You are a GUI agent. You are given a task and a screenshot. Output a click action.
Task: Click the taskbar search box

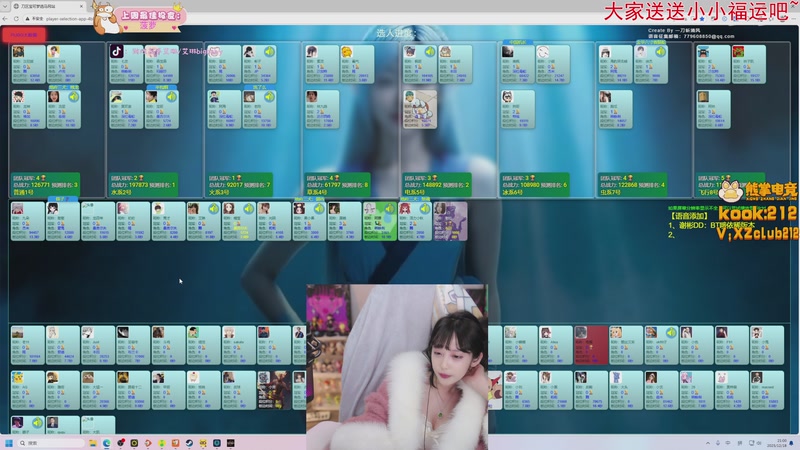pyautogui.click(x=51, y=443)
